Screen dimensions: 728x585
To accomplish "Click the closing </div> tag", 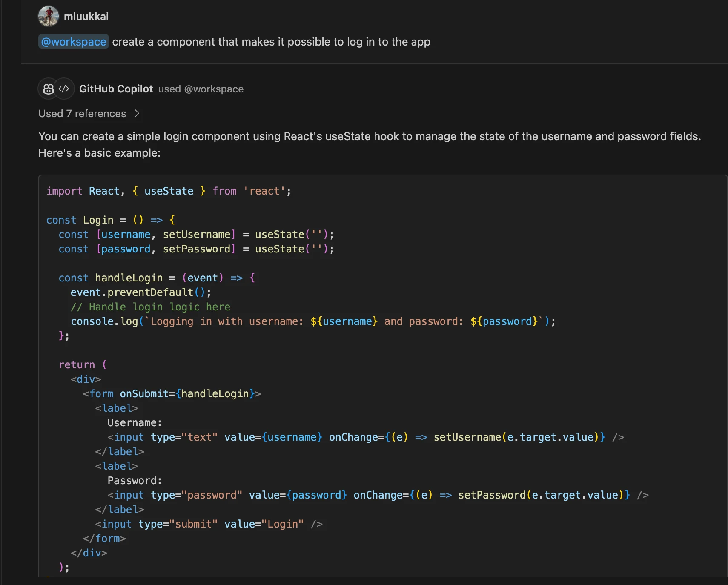I will pos(89,553).
